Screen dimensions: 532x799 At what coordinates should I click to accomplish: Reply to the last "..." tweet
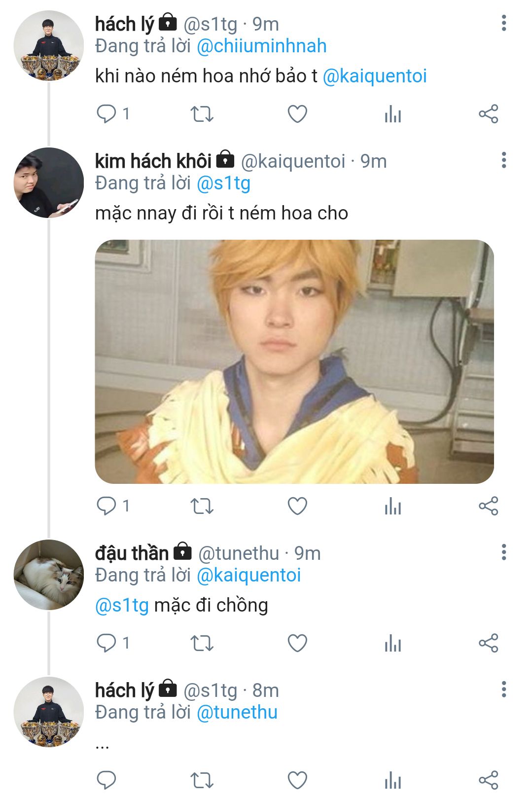(x=106, y=780)
